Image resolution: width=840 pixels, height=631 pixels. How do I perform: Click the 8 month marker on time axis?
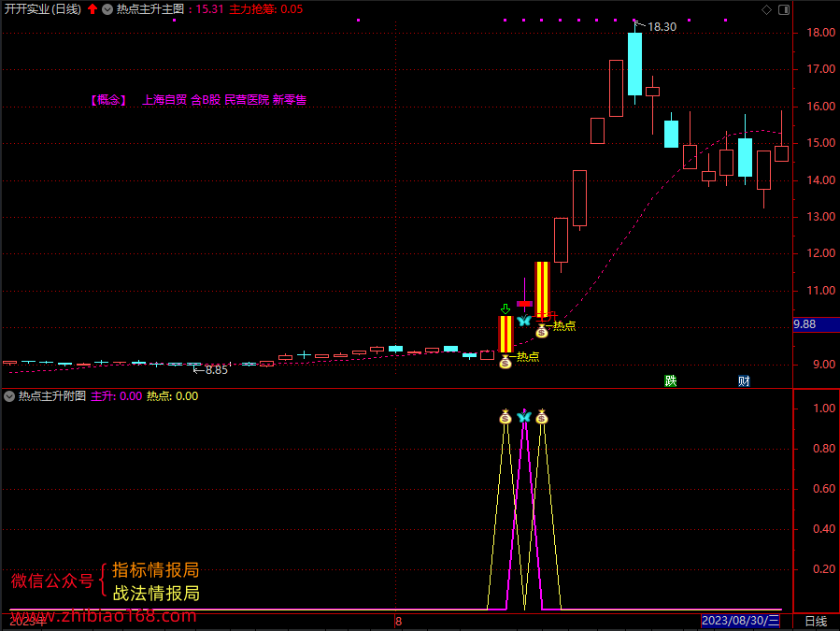[398, 622]
